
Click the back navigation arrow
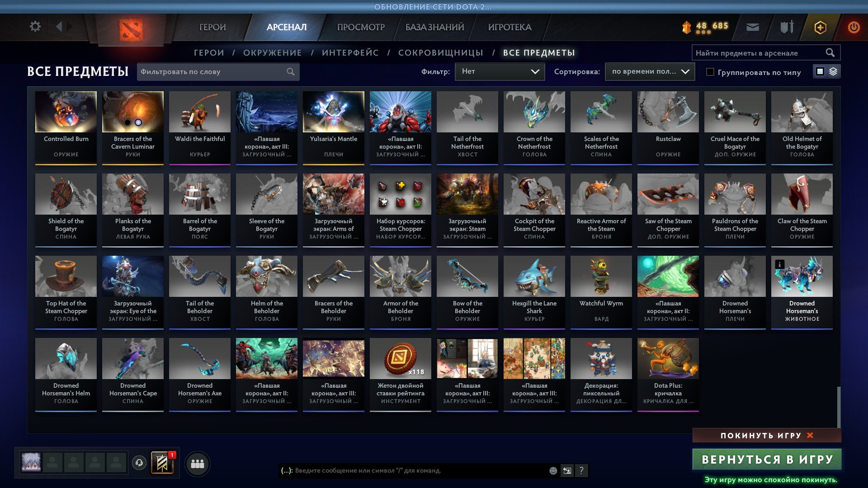[59, 27]
